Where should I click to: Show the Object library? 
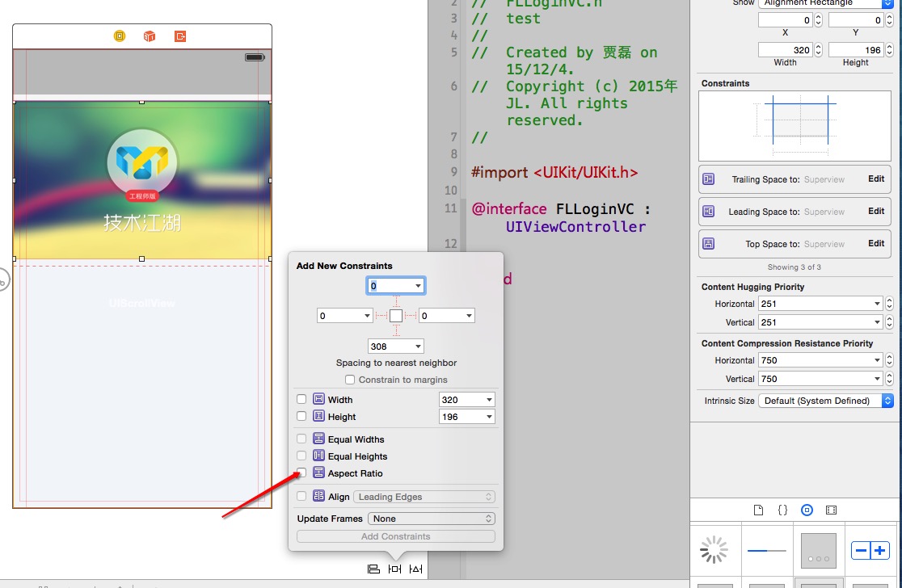[807, 510]
